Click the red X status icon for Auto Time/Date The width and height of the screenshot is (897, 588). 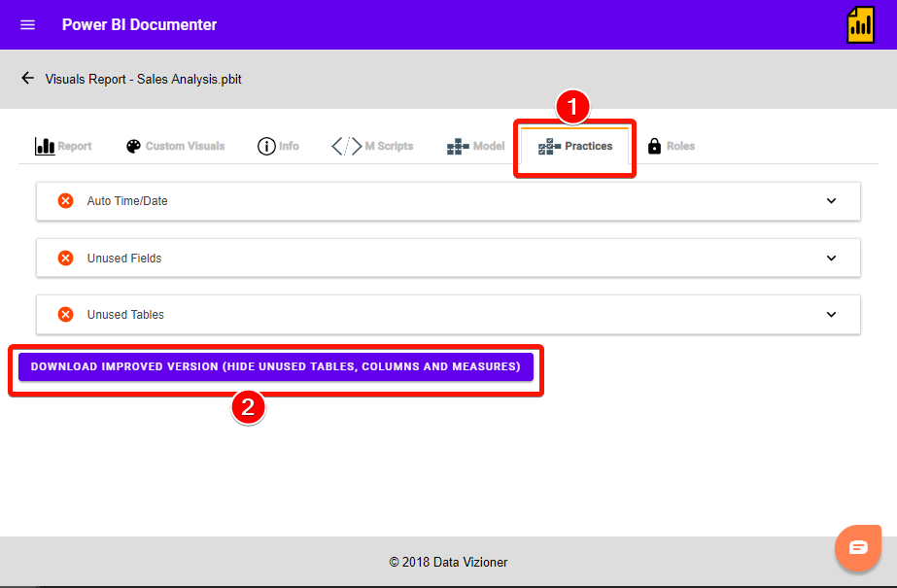[x=66, y=201]
